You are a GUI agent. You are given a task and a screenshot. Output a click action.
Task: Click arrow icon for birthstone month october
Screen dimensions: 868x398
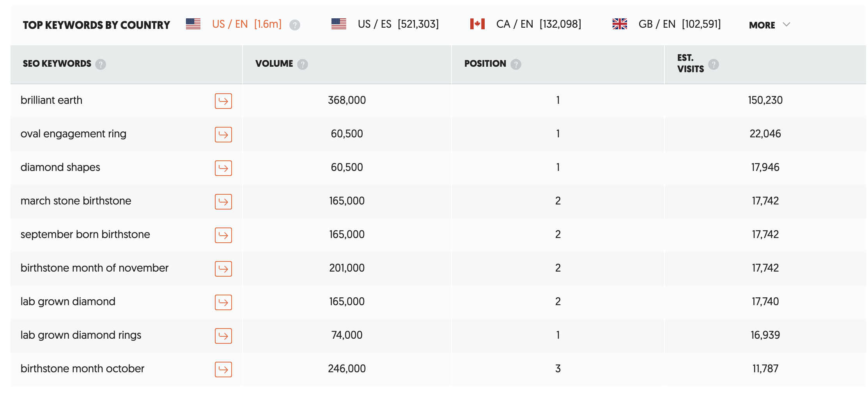223,370
